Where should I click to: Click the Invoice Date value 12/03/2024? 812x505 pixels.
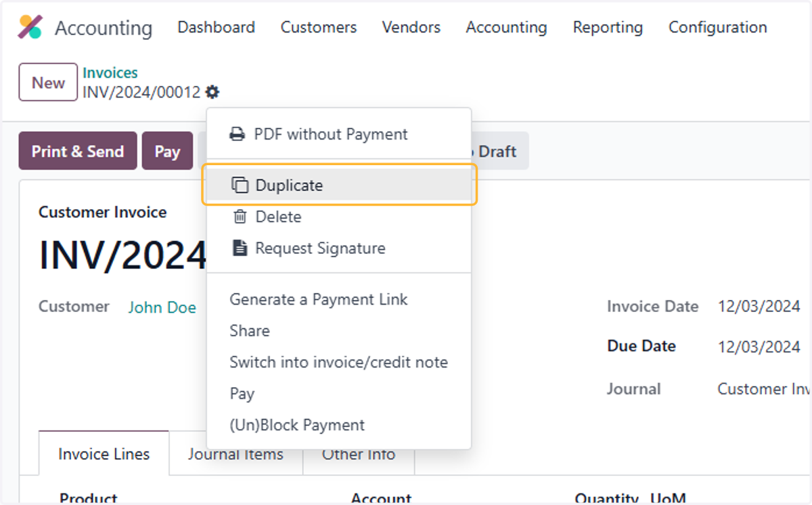coord(759,306)
